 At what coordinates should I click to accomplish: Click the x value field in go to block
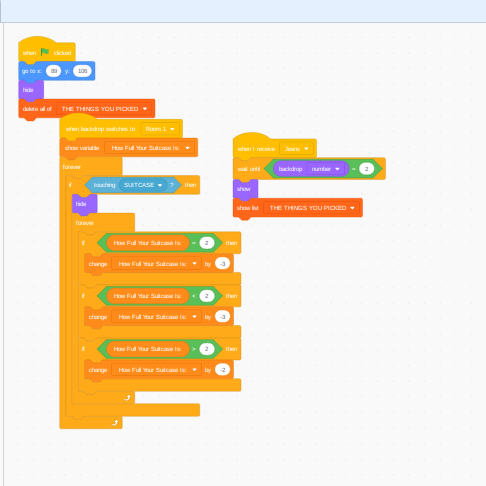pyautogui.click(x=54, y=71)
